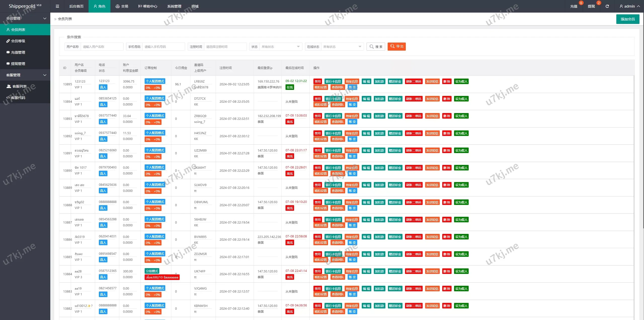
Task: Click 禁用 for user 13895
Action: coord(317,82)
